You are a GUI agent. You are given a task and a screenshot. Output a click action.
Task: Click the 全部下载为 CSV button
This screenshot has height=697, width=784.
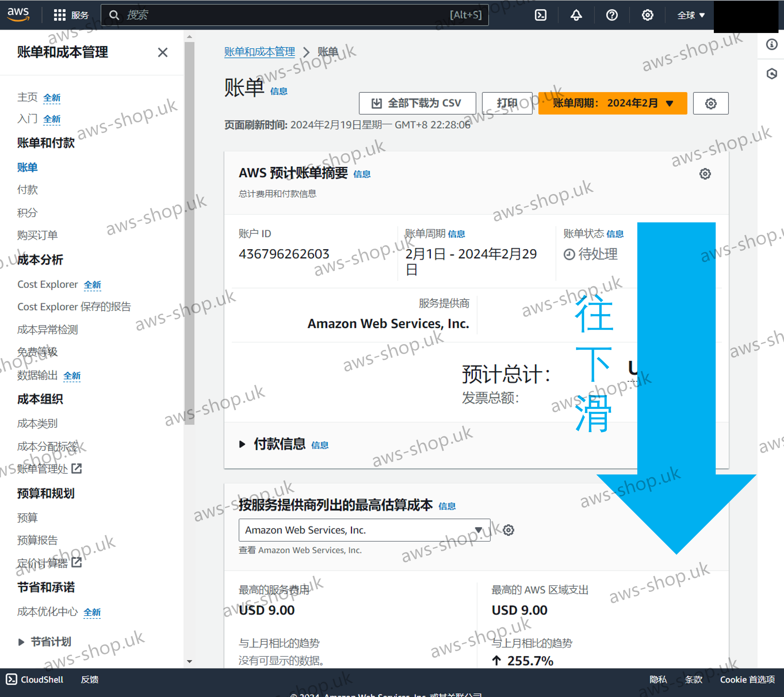pos(417,103)
